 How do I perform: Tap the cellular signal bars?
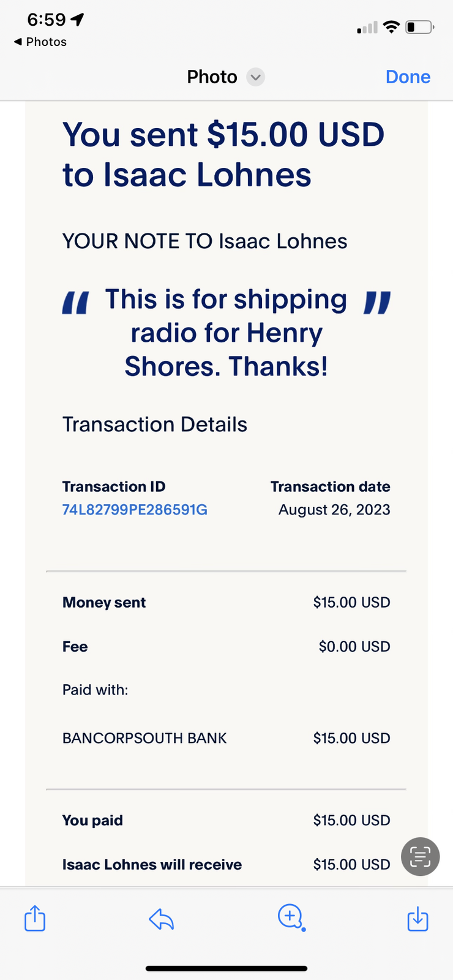[x=367, y=28]
